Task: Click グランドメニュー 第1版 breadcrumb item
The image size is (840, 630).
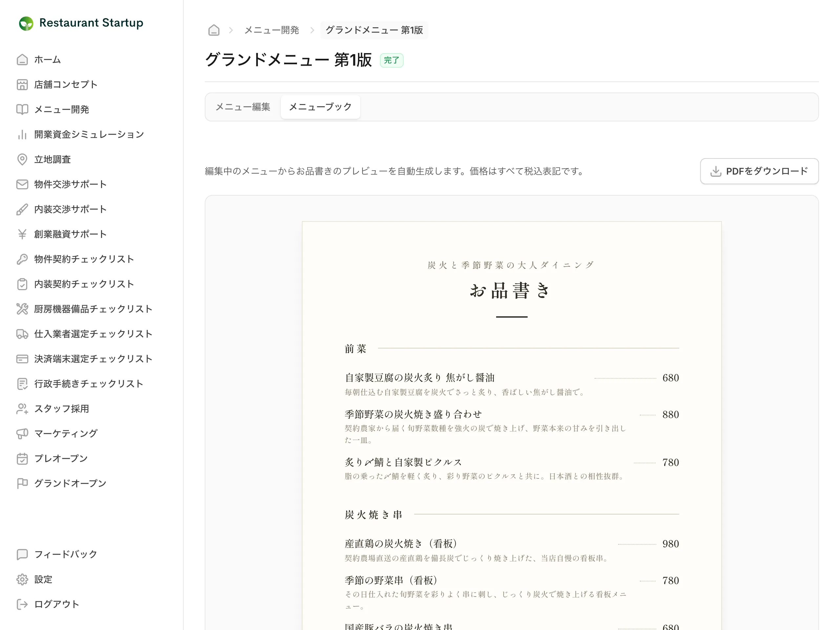Action: pyautogui.click(x=374, y=30)
